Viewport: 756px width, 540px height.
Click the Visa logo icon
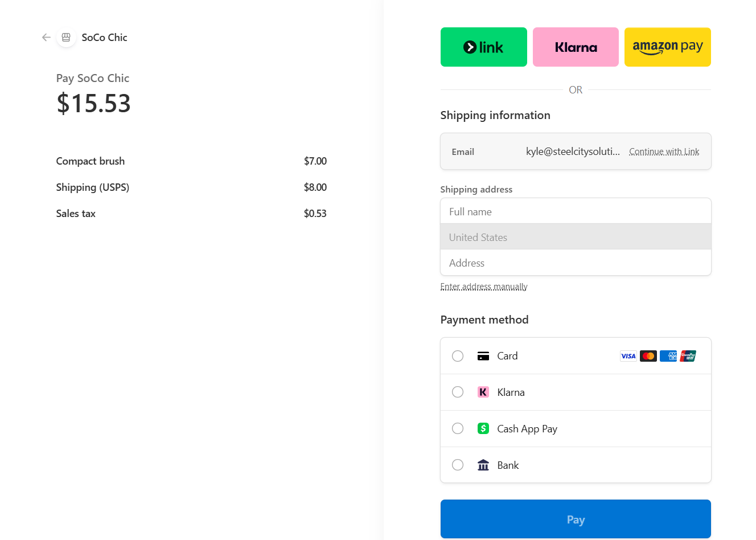pyautogui.click(x=628, y=356)
